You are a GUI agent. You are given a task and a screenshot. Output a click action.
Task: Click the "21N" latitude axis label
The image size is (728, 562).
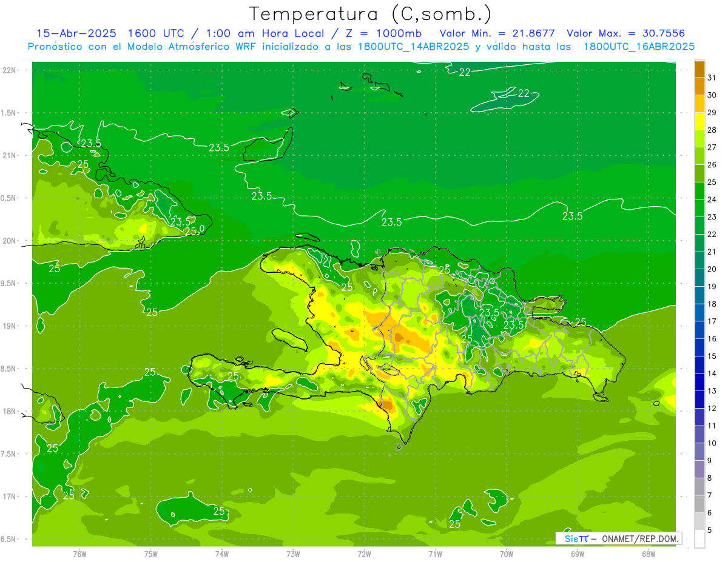[x=10, y=156]
